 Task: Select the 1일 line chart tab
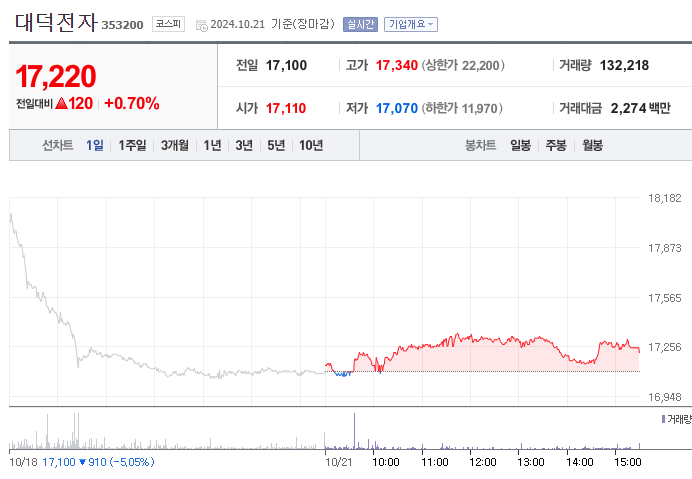95,145
